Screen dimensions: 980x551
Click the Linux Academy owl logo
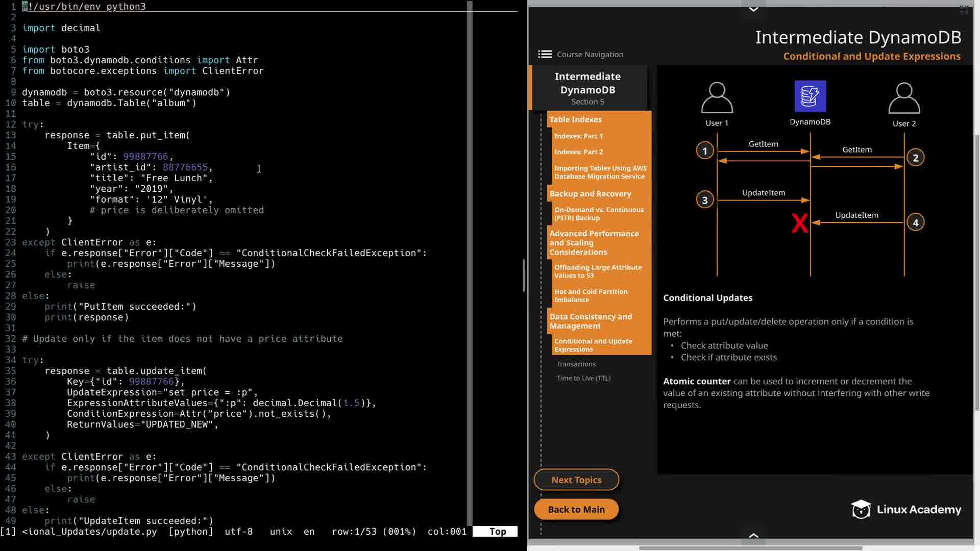coord(861,509)
